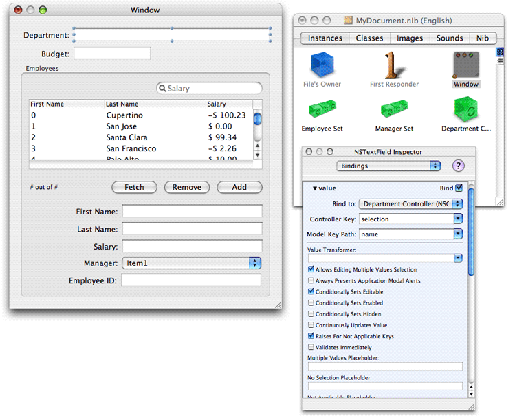
Task: Switch to the Sounds tab
Action: pyautogui.click(x=449, y=38)
